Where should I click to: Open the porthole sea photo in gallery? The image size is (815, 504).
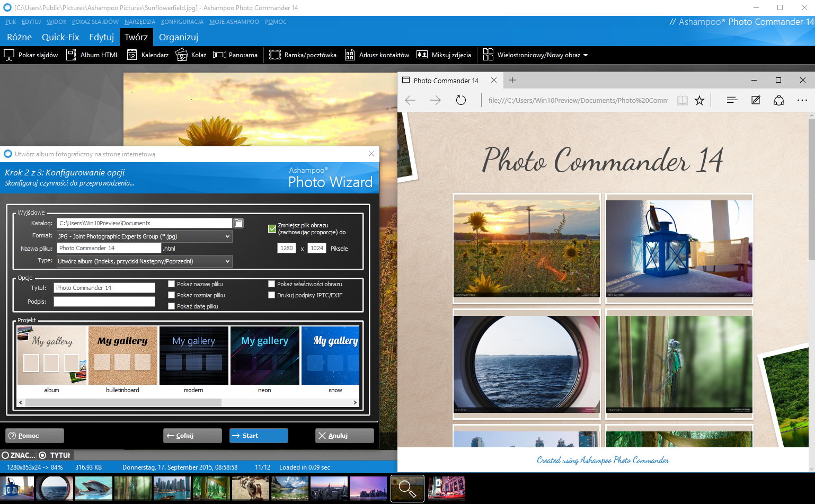point(527,364)
